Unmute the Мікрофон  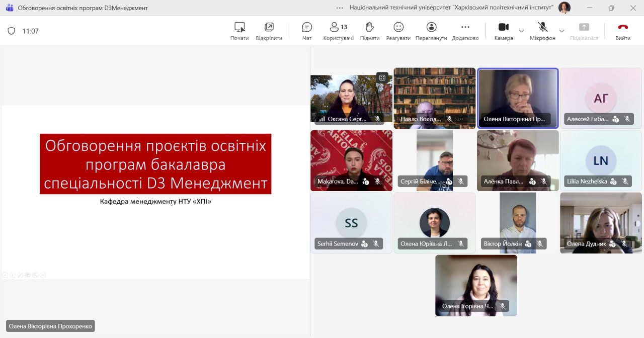pos(542,31)
